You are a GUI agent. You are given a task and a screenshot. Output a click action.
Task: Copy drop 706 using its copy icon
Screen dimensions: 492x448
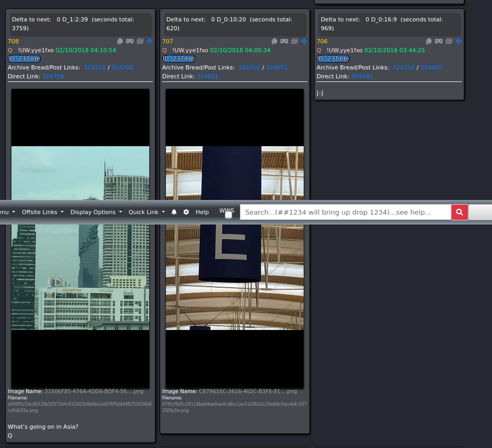[x=429, y=41]
